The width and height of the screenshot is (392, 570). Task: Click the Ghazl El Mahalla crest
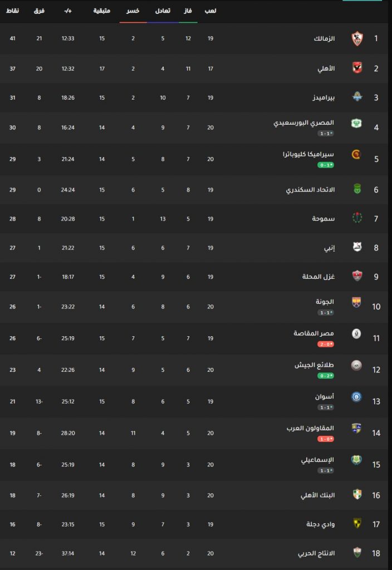357,276
